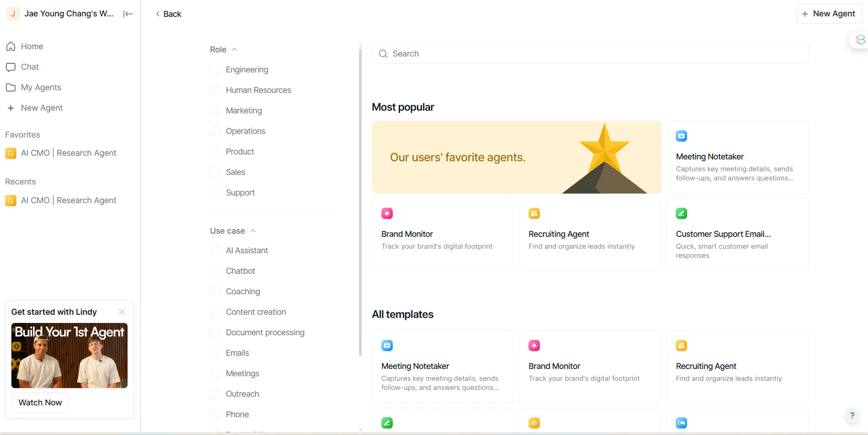Click the yellow waveform icon on the partially visible card

tap(534, 423)
